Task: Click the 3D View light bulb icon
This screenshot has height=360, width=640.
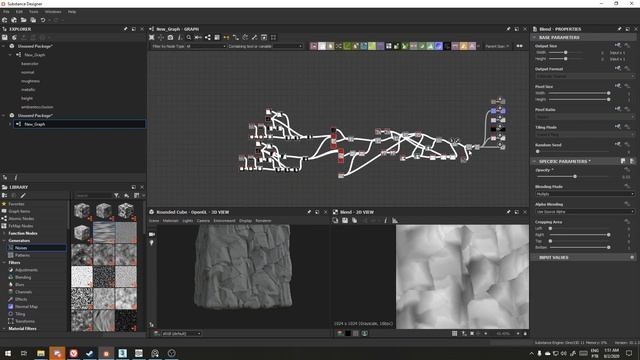Action: 152,243
